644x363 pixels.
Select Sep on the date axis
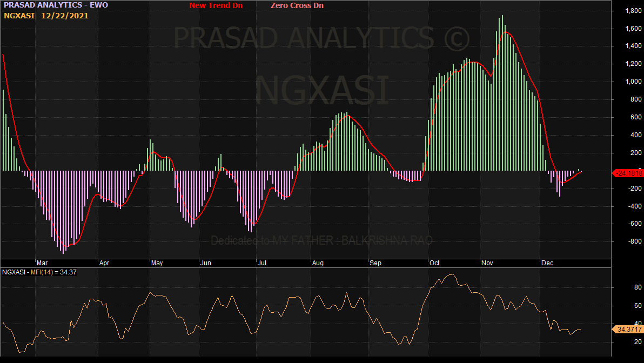(375, 263)
